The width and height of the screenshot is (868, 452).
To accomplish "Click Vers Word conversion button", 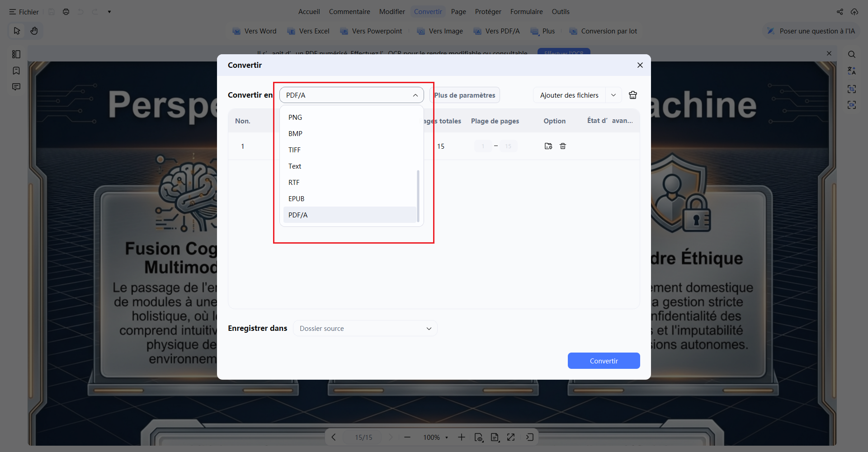I will [x=255, y=31].
